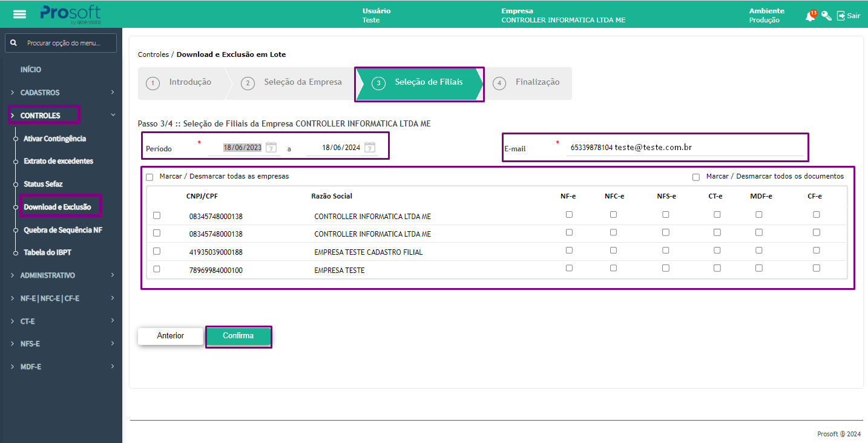The image size is (868, 443).
Task: Click the Sair logout icon
Action: (841, 16)
